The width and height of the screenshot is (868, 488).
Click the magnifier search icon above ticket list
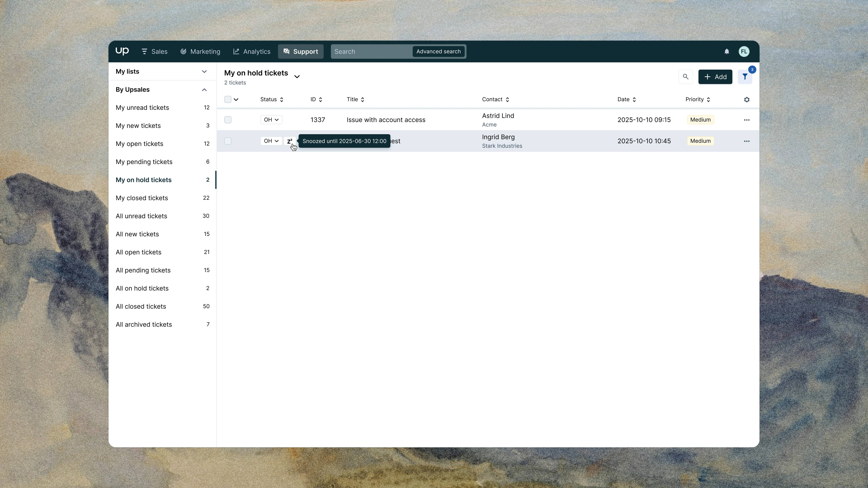pyautogui.click(x=686, y=77)
